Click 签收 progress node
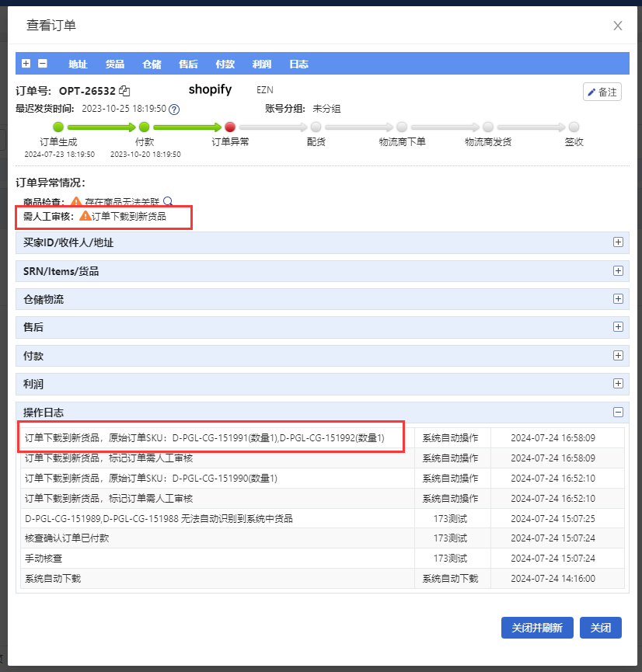Screen dimensions: 642x672 [574, 127]
